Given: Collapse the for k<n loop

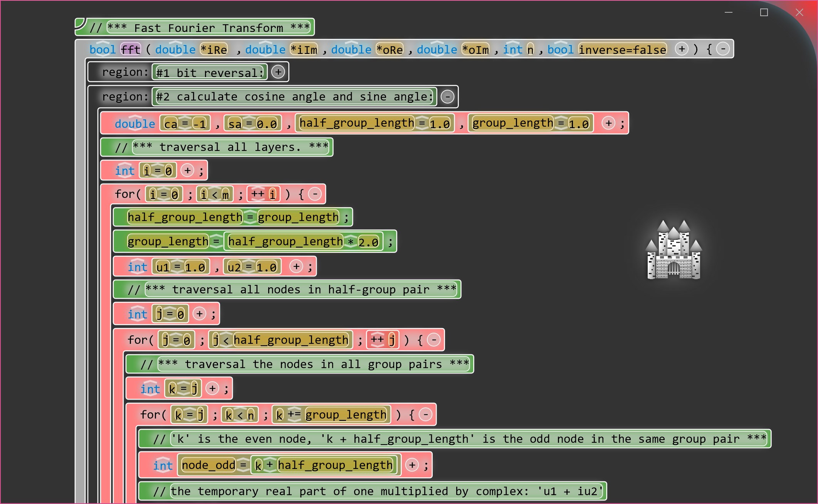Looking at the screenshot, I should click(x=425, y=415).
